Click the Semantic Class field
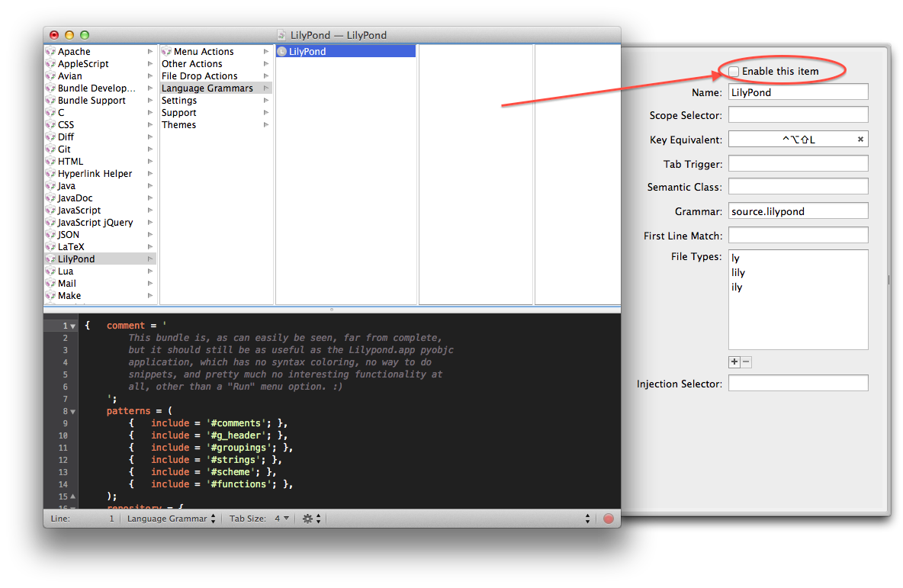This screenshot has width=903, height=588. (798, 187)
